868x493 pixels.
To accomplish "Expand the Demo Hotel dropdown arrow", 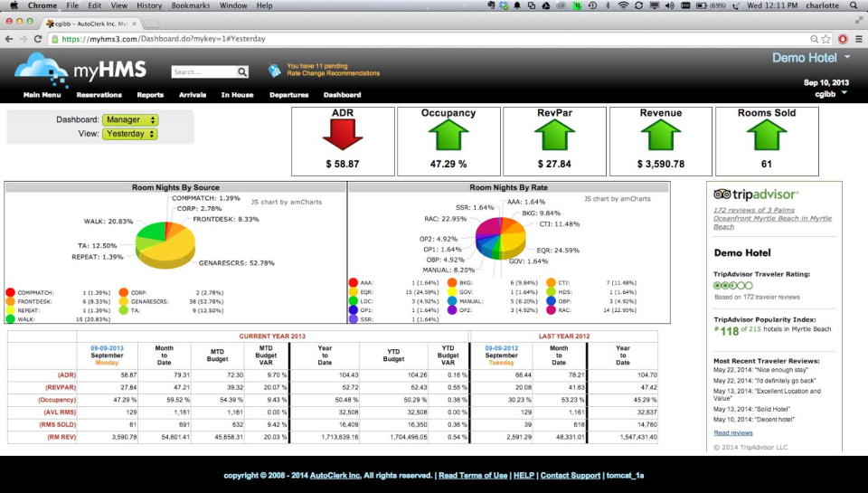I will point(847,57).
